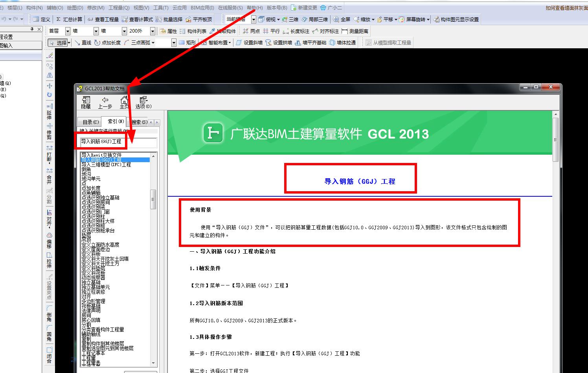Click 闭合 close tool in side toolbar
The image size is (588, 373).
(x=49, y=355)
